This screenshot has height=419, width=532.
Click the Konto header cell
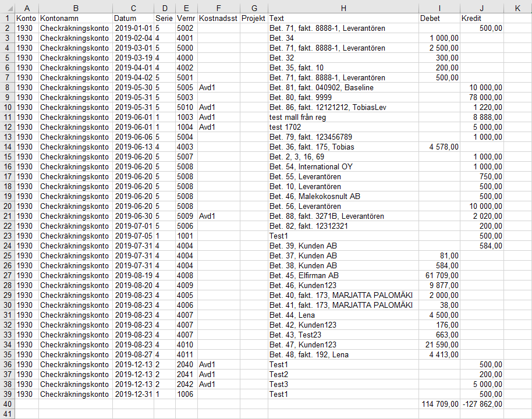(x=27, y=18)
